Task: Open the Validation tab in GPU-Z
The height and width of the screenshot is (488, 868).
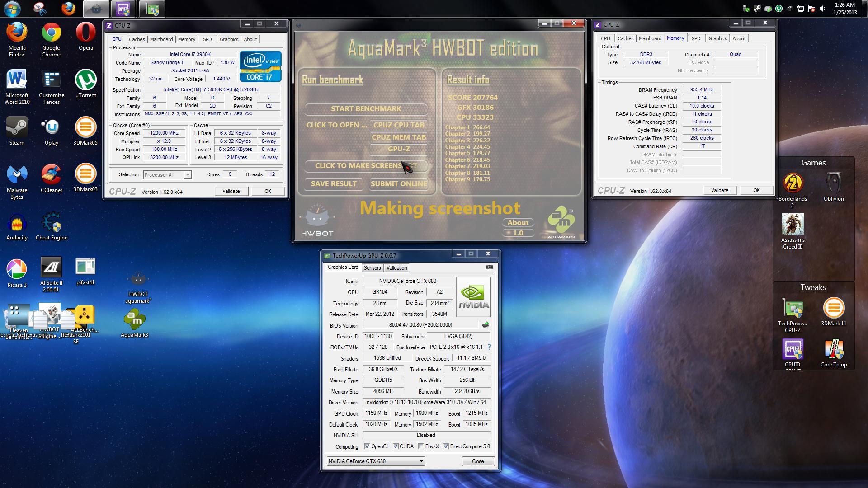Action: 396,268
